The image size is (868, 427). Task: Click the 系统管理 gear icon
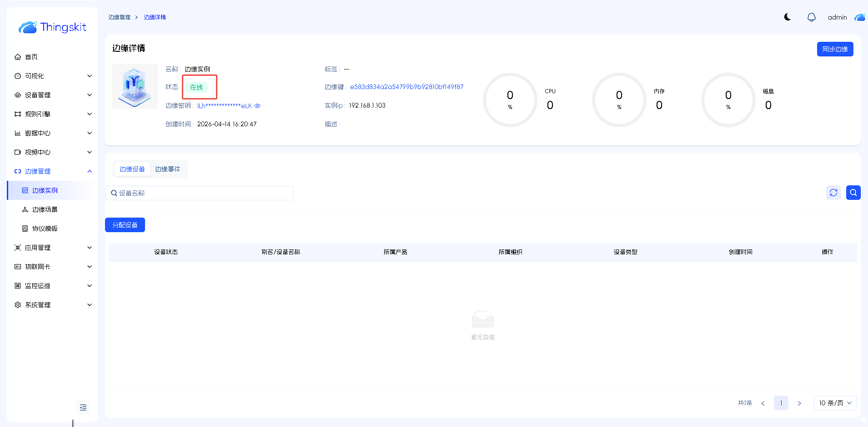point(18,305)
